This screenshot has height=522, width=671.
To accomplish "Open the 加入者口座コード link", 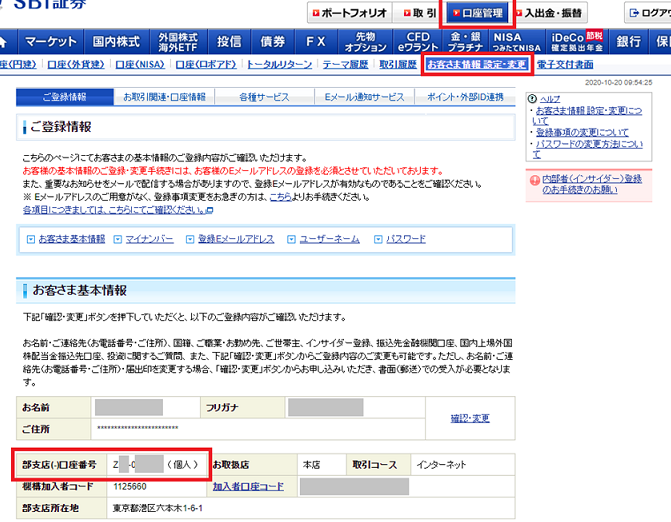I will (x=248, y=487).
